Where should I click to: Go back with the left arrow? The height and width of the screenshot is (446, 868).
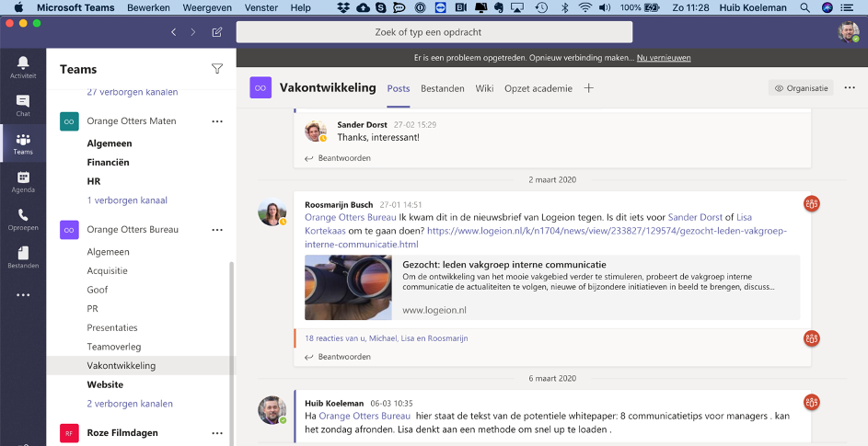[173, 32]
